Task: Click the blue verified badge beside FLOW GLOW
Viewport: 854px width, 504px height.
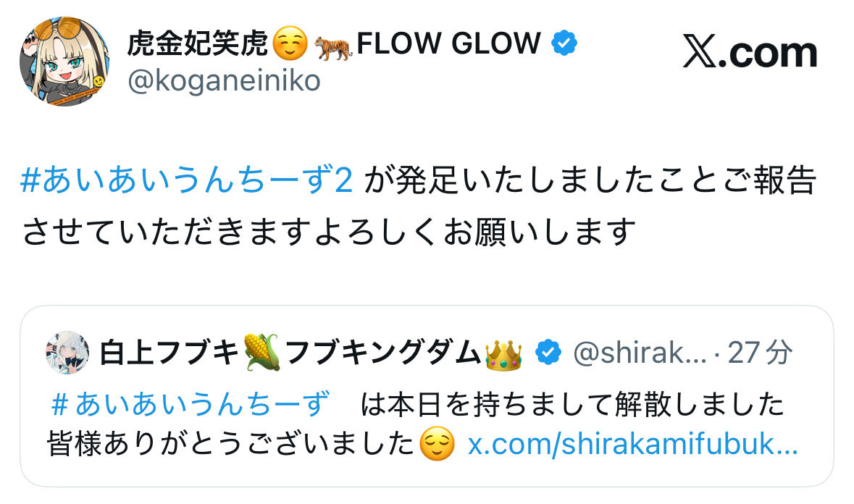Action: pyautogui.click(x=564, y=44)
